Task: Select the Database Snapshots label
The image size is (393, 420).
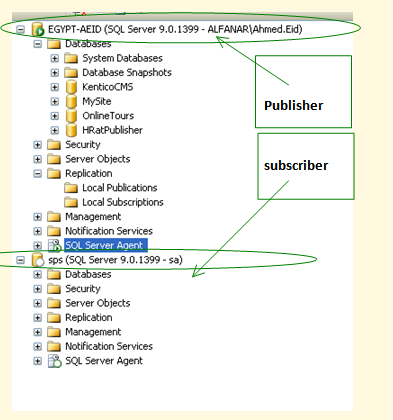Action: (127, 73)
